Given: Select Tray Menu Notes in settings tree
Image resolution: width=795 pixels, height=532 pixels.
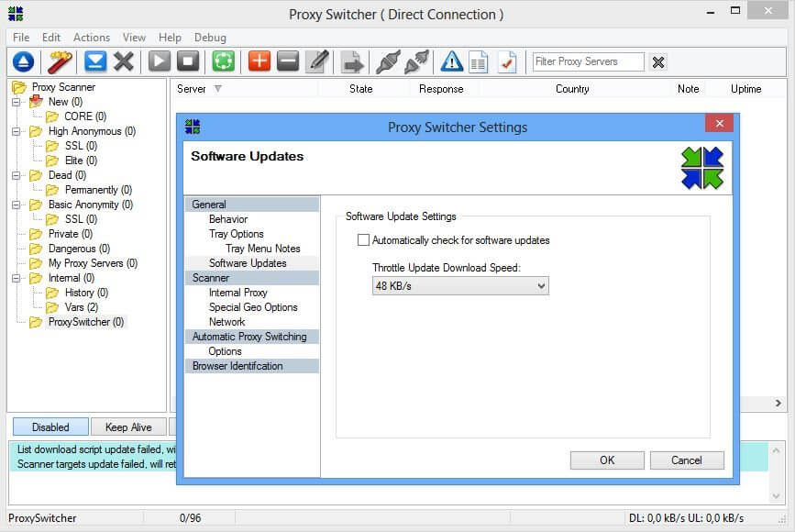Looking at the screenshot, I should point(262,249).
